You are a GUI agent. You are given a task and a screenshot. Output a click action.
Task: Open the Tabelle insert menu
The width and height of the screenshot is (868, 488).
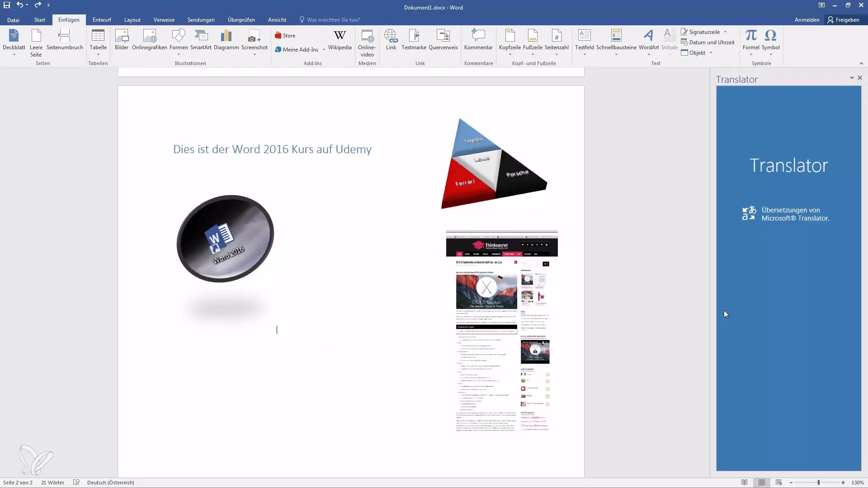coord(98,42)
